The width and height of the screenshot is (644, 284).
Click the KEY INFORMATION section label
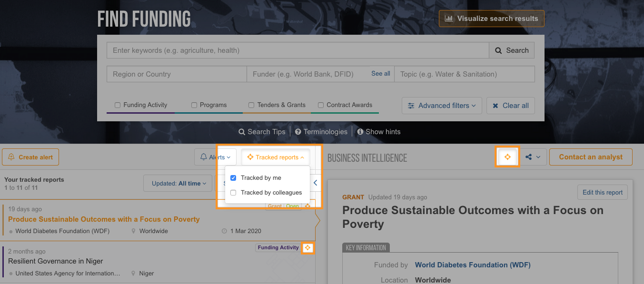coord(366,247)
